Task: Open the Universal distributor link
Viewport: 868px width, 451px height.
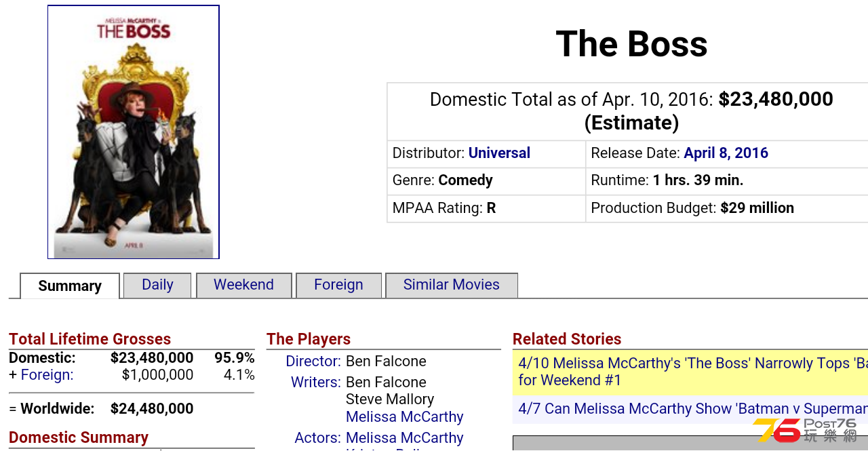Action: tap(499, 153)
